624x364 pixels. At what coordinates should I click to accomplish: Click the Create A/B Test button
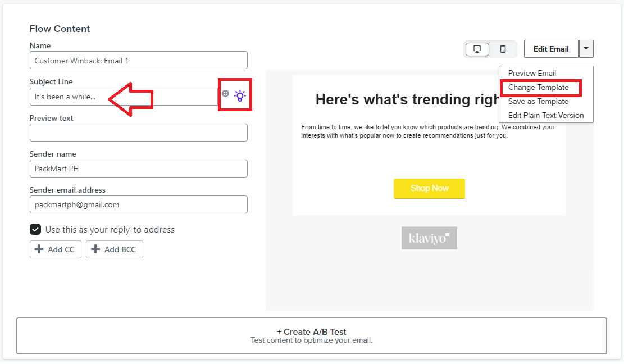coord(312,336)
